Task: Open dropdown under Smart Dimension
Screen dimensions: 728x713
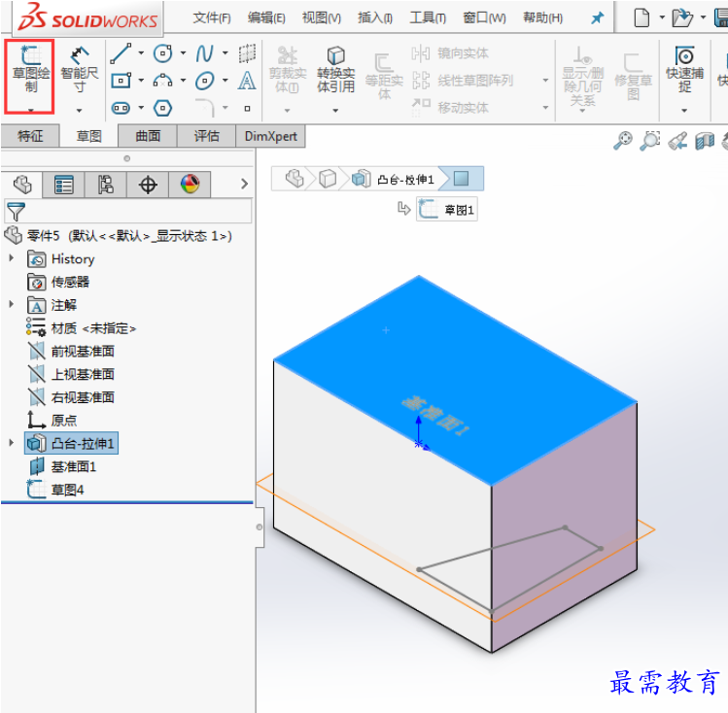Action: (80, 111)
